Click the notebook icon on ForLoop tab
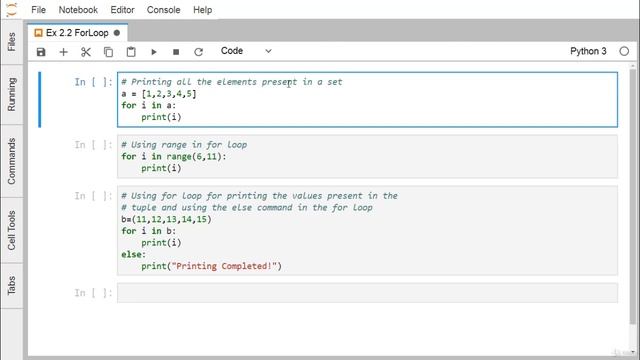Screen dimensions: 640x360 [x=38, y=33]
